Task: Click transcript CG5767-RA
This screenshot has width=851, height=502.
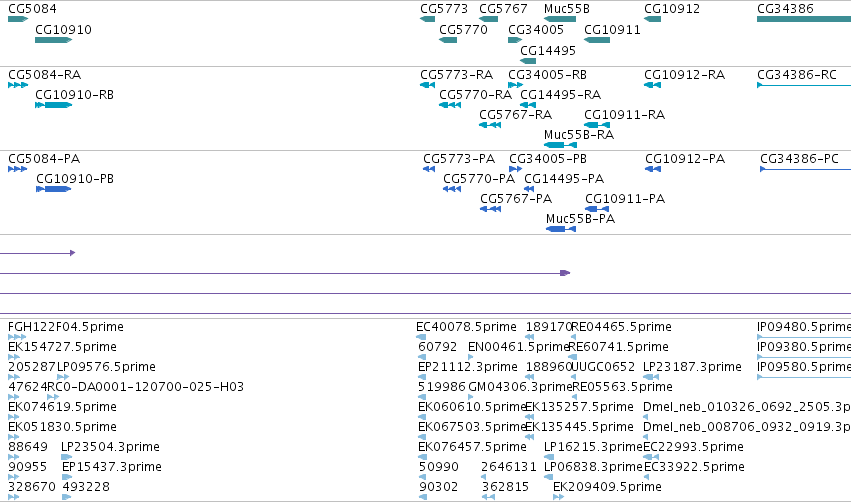Action: (516, 115)
